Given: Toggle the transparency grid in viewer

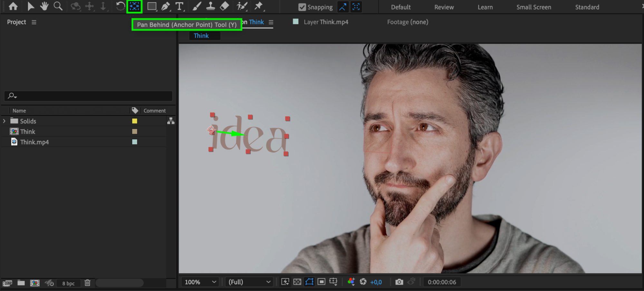Looking at the screenshot, I should click(x=297, y=282).
